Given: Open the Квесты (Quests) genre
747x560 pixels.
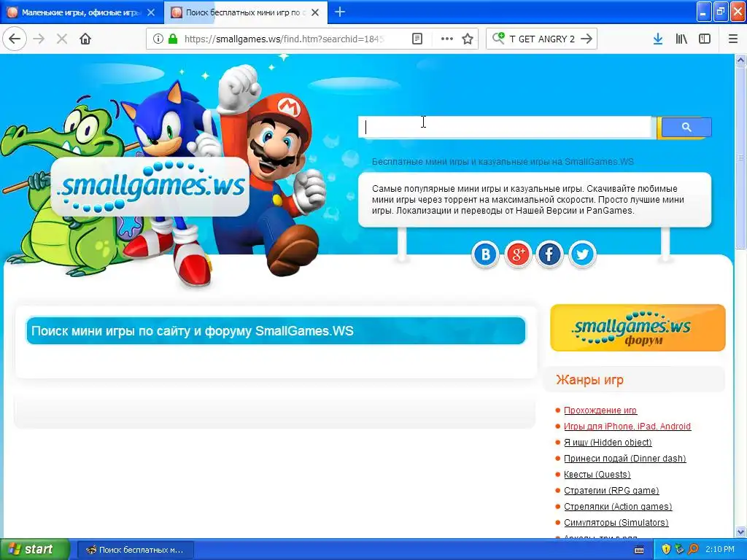Looking at the screenshot, I should (597, 474).
